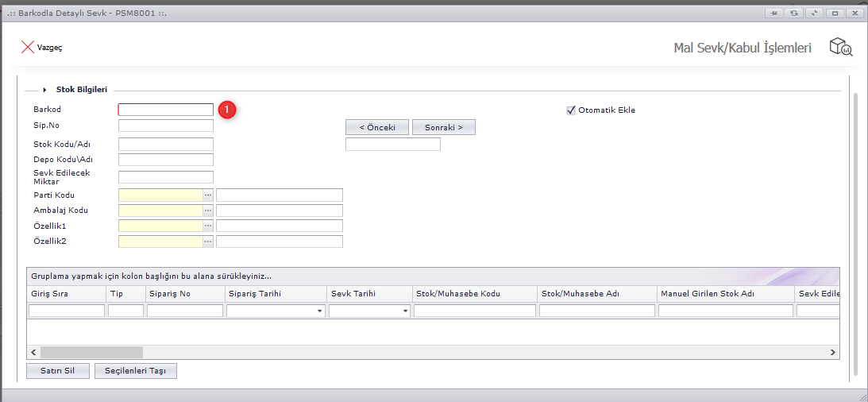Open the Sipariş Tarihi filter dropdown
868x402 pixels.
pyautogui.click(x=320, y=311)
